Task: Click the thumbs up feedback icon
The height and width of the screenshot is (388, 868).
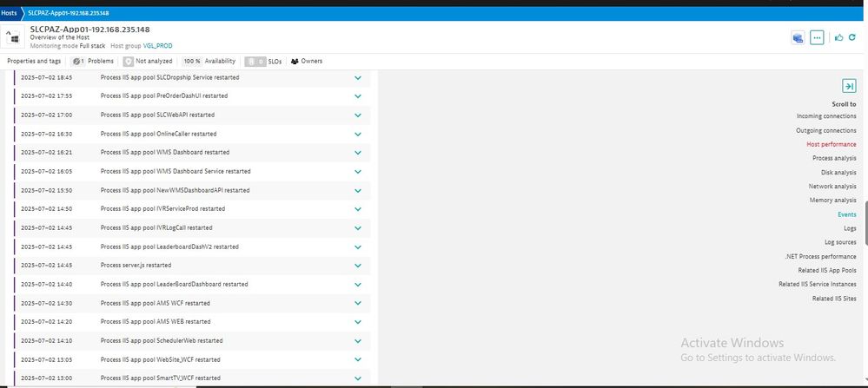Action: 838,37
